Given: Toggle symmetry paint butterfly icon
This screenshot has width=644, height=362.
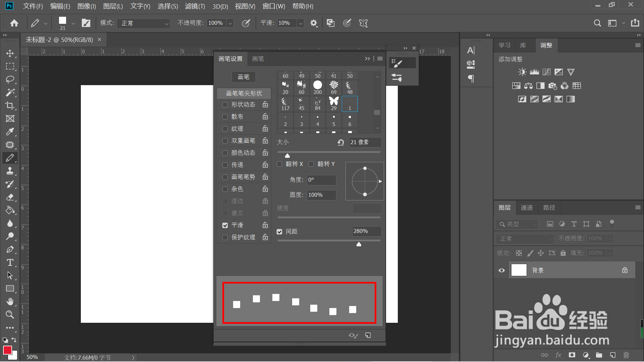Looking at the screenshot, I should coord(363,23).
